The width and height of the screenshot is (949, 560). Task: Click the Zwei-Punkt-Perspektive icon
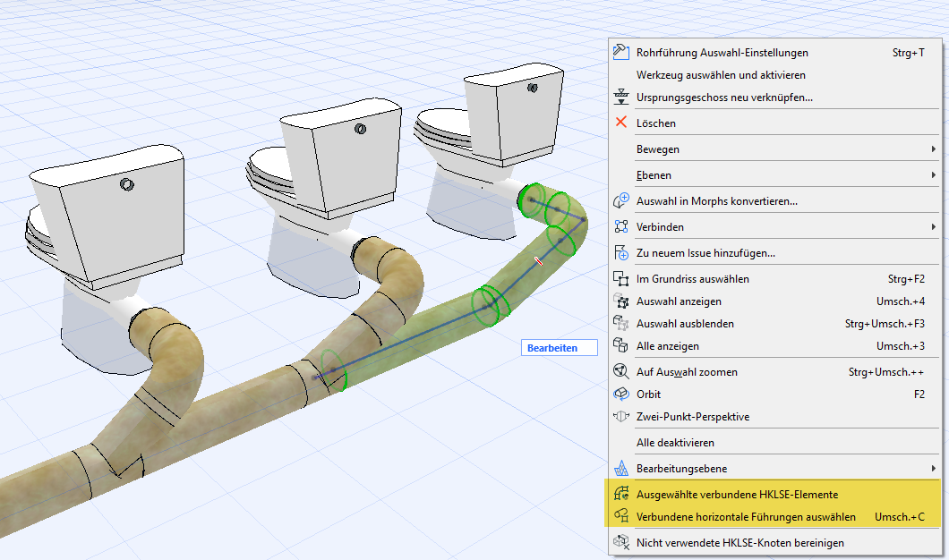tap(621, 417)
